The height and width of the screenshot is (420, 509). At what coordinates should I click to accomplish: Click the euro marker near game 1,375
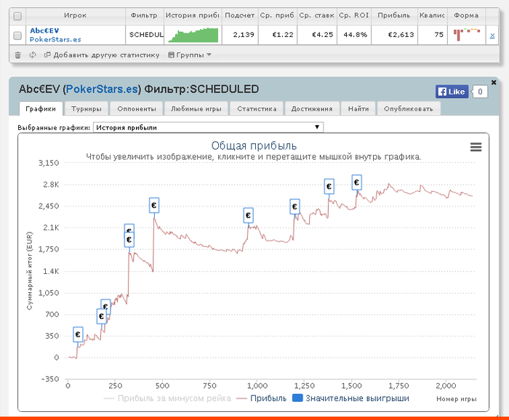click(329, 187)
